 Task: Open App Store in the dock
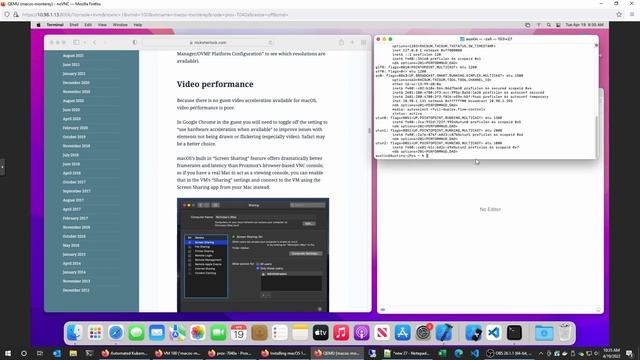point(402,333)
